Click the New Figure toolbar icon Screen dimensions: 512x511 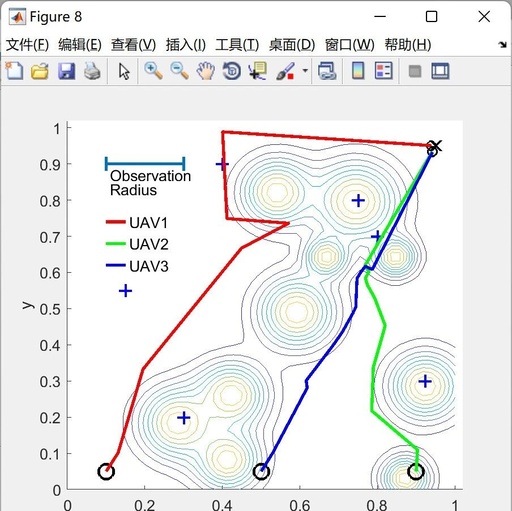[14, 70]
